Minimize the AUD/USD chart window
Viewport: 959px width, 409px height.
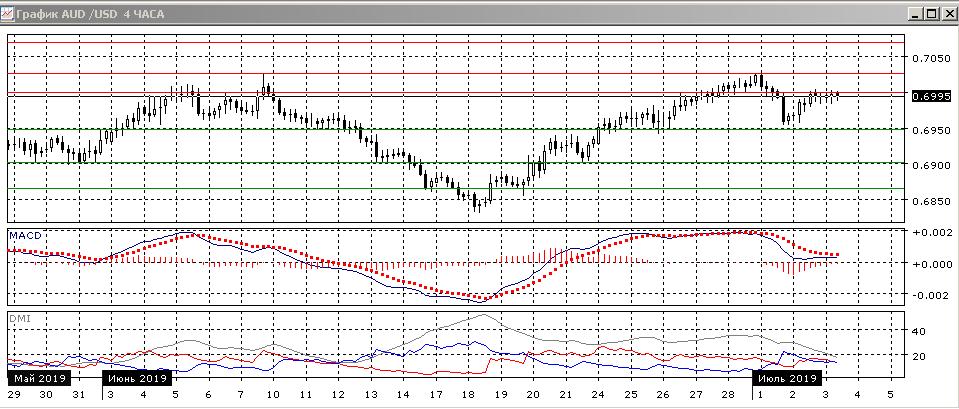(x=913, y=14)
